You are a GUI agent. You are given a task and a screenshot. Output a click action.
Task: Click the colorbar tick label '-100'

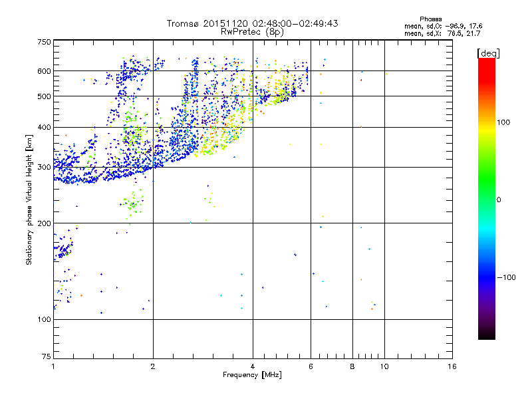pos(506,277)
